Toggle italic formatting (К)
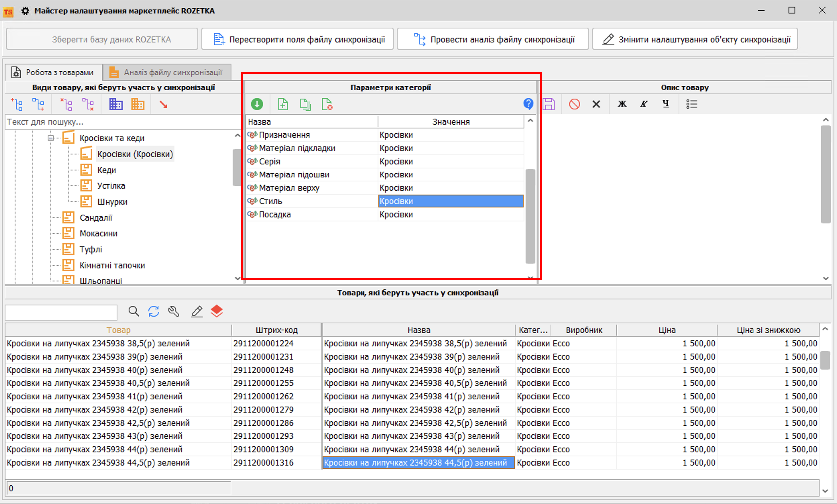This screenshot has width=837, height=504. (x=644, y=104)
